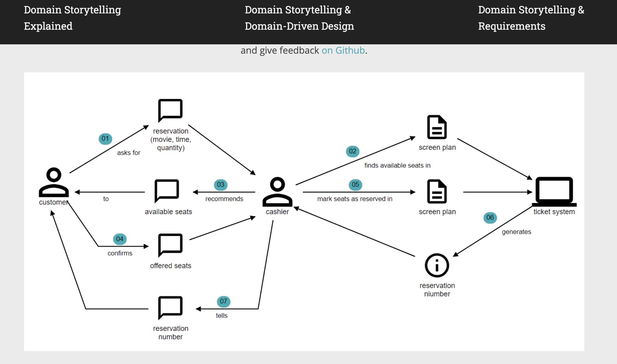Click the cashier actor icon
Viewport: 617px width, 364px height.
point(277,192)
